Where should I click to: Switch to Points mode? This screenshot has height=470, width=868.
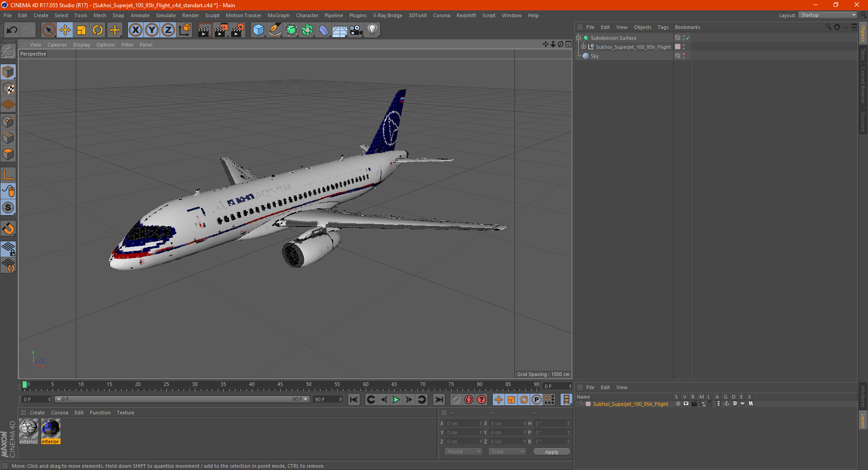tap(8, 122)
